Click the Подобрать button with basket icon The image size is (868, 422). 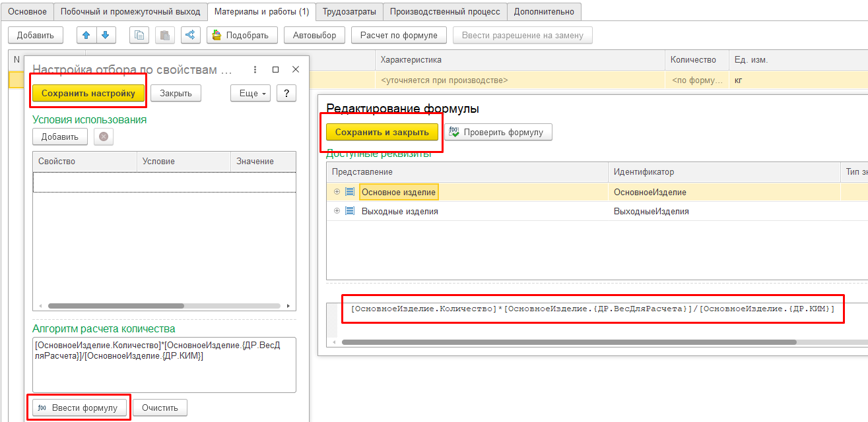pos(242,35)
